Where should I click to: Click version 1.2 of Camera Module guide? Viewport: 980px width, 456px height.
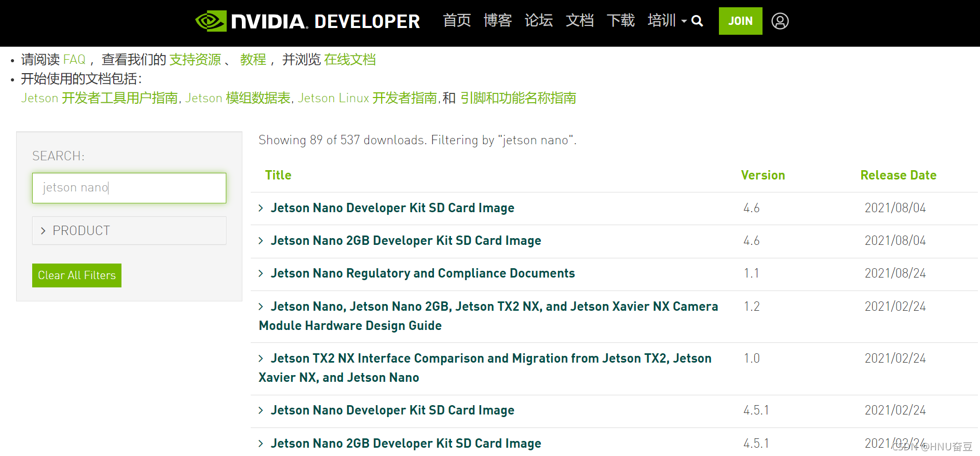(752, 307)
